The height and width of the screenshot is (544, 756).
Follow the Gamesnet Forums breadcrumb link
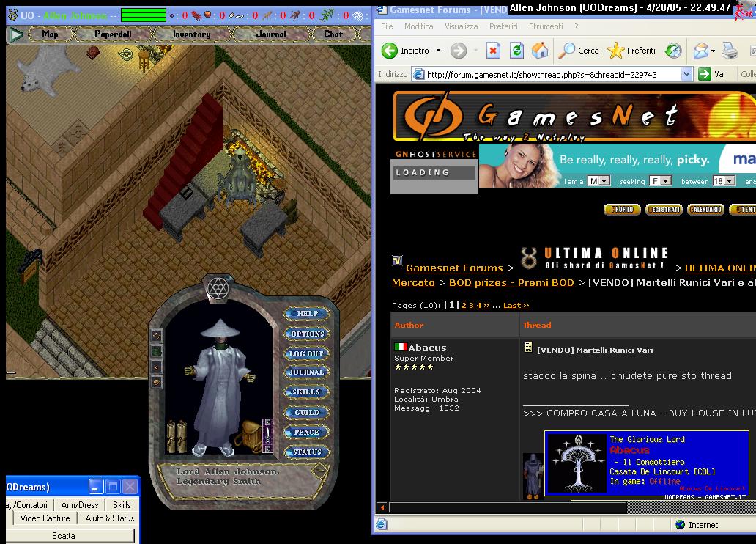tap(454, 268)
